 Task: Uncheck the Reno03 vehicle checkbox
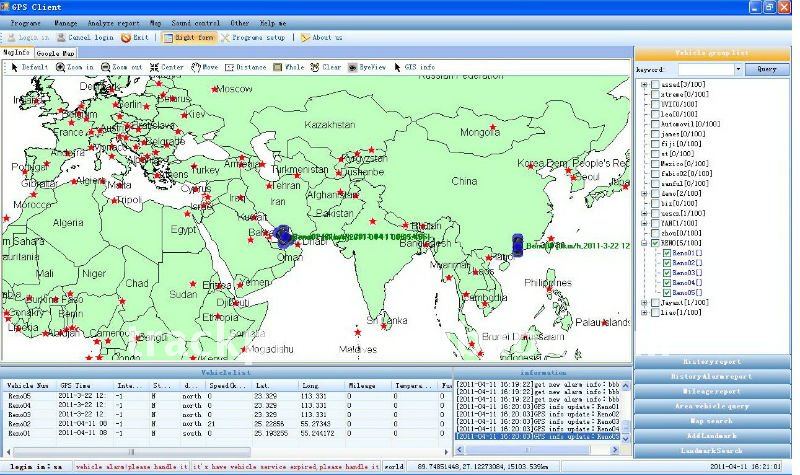pos(668,272)
